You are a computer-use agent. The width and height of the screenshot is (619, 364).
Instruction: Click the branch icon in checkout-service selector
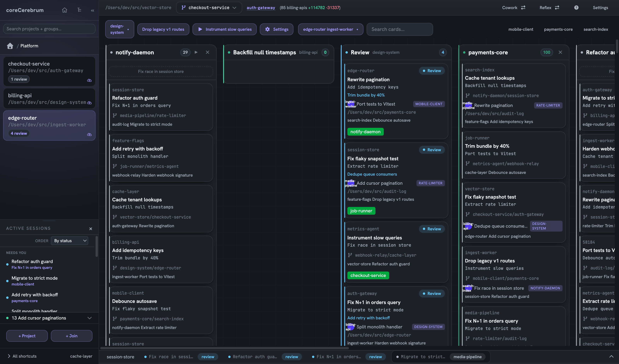pos(184,8)
